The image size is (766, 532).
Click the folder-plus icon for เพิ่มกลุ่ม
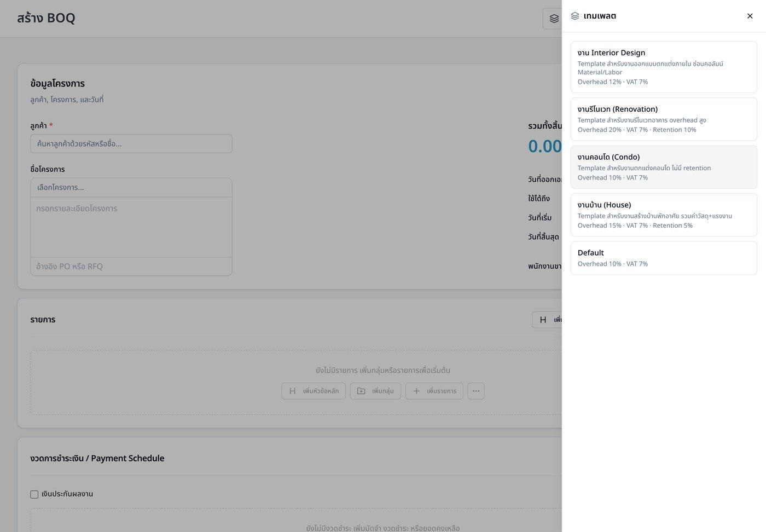361,391
